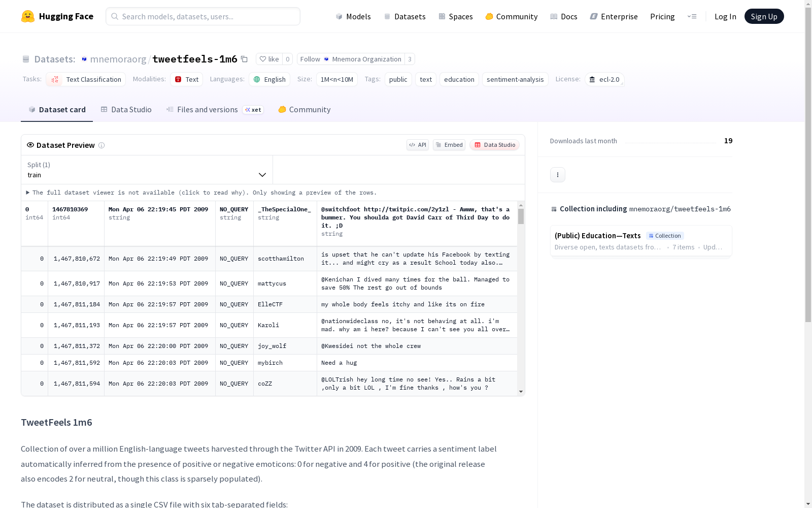
Task: Open the Datasets nav item
Action: pyautogui.click(x=404, y=16)
